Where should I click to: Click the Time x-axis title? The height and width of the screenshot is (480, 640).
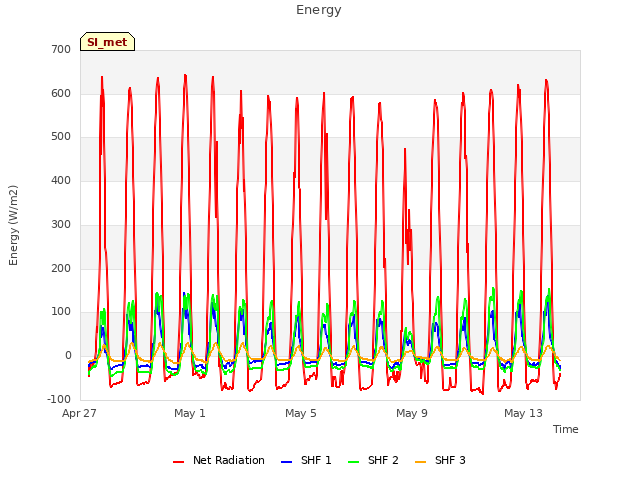click(x=565, y=429)
